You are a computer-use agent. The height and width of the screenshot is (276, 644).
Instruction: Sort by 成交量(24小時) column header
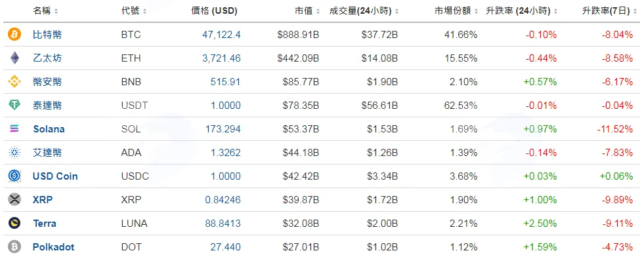[x=364, y=12]
